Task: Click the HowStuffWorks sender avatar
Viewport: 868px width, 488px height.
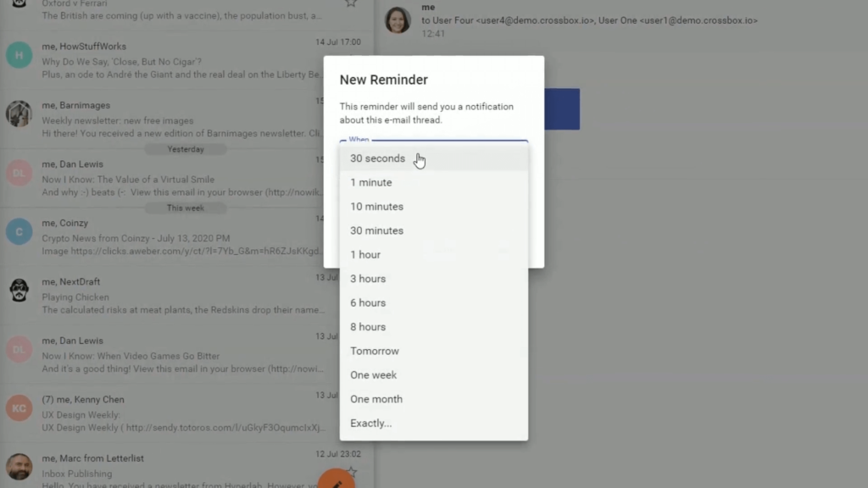Action: coord(19,56)
